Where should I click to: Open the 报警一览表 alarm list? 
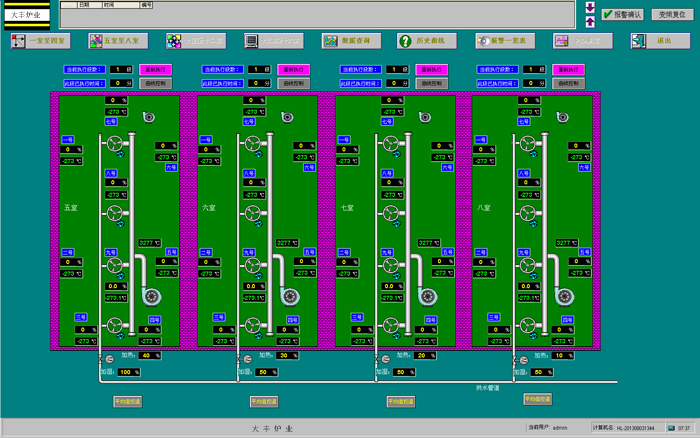505,41
